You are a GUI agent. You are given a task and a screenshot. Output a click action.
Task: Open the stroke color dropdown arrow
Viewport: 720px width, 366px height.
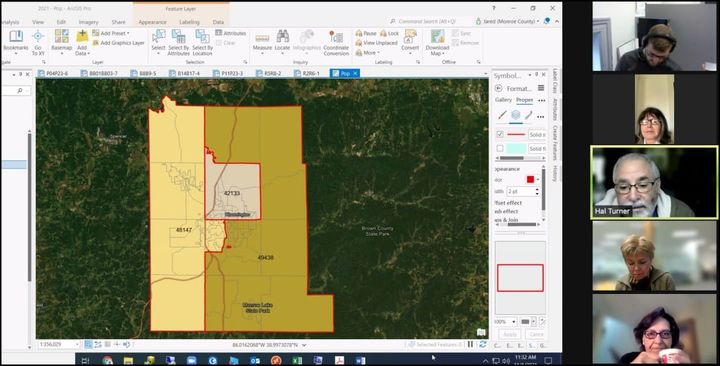(538, 180)
